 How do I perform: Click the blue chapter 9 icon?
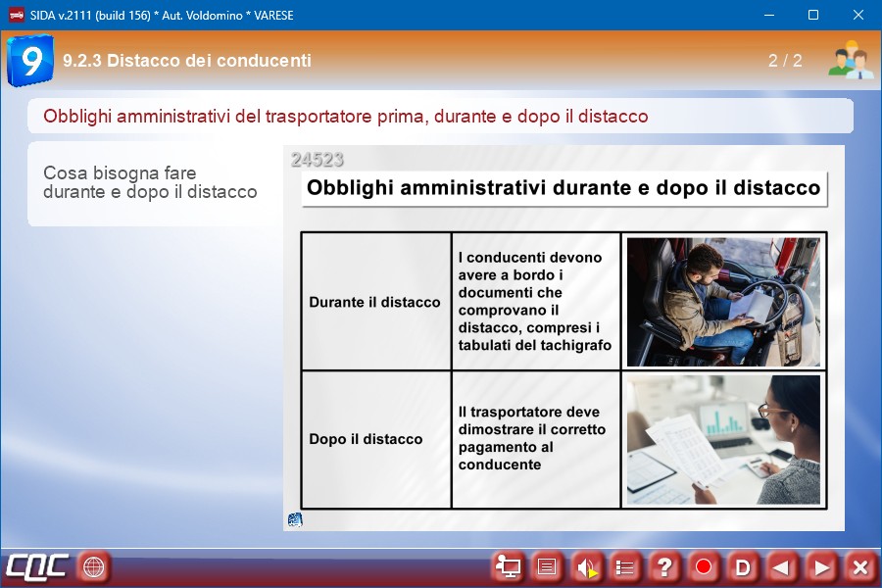pyautogui.click(x=29, y=61)
